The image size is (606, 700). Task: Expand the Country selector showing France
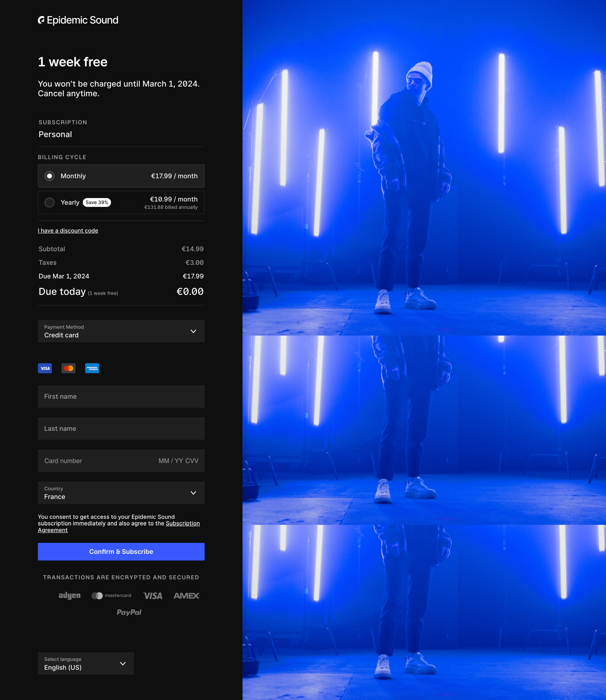(x=121, y=493)
